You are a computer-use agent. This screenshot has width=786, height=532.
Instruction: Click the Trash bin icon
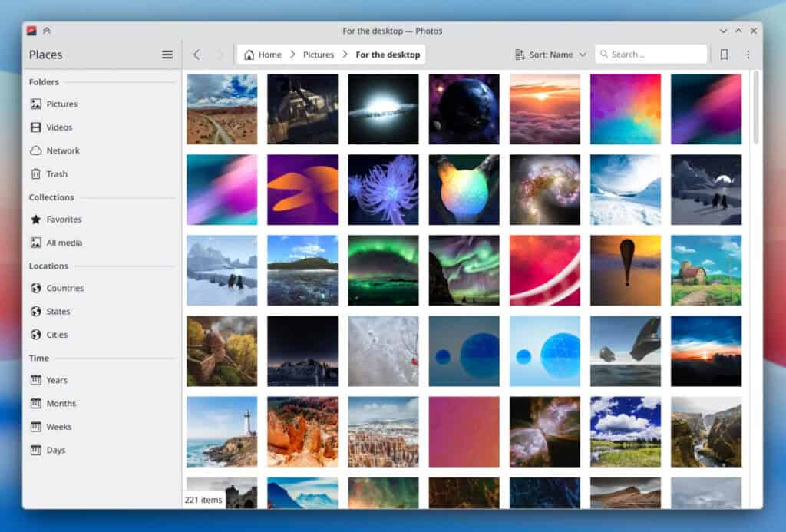[35, 174]
